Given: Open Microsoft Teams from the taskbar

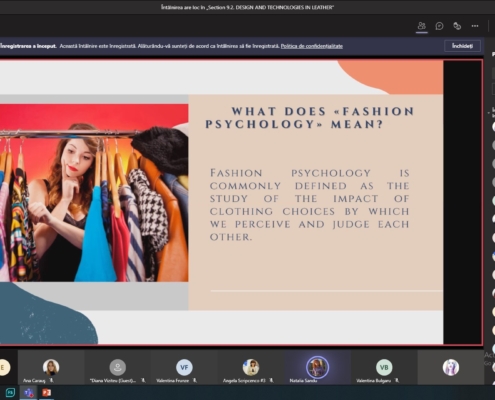Looking at the screenshot, I should point(29,393).
